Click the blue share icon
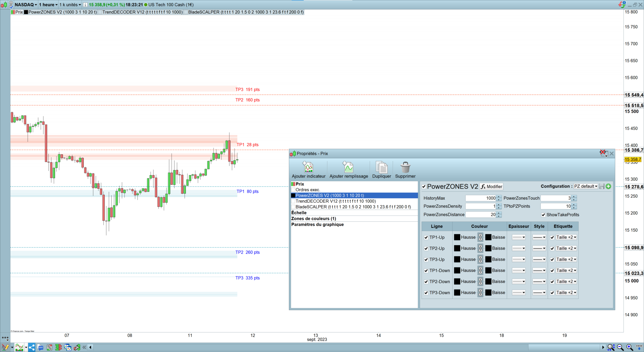 click(31, 347)
